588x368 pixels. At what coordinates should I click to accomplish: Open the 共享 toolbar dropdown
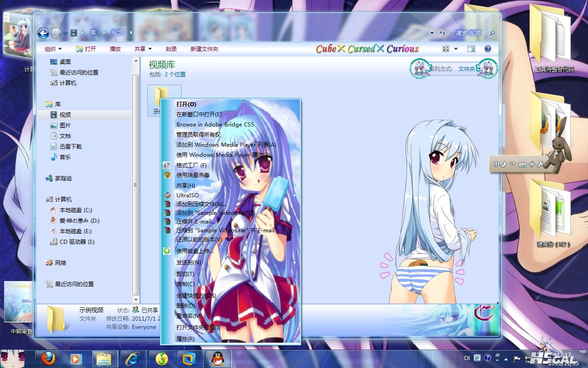[142, 49]
